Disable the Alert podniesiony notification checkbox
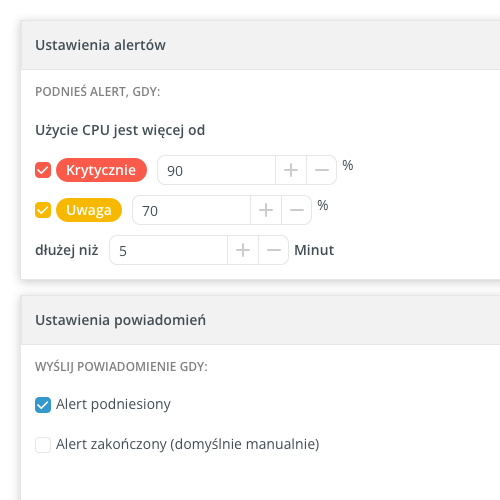Screen dimensions: 500x500 (43, 405)
